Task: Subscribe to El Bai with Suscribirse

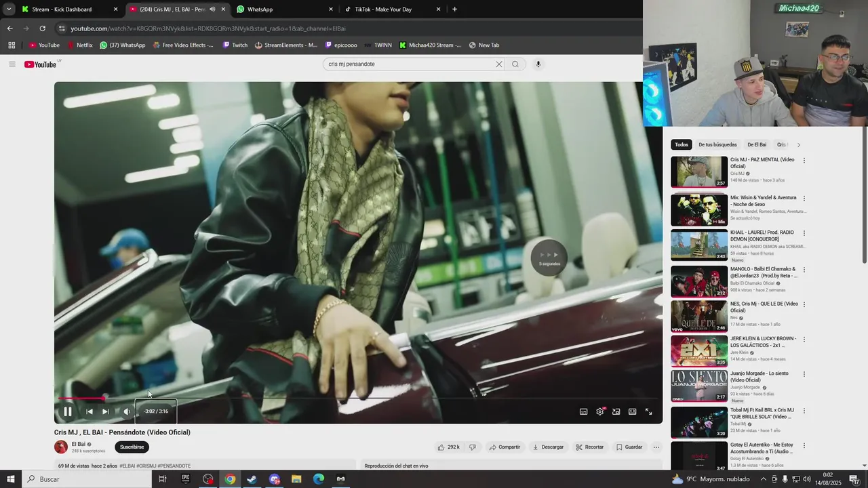Action: click(132, 447)
